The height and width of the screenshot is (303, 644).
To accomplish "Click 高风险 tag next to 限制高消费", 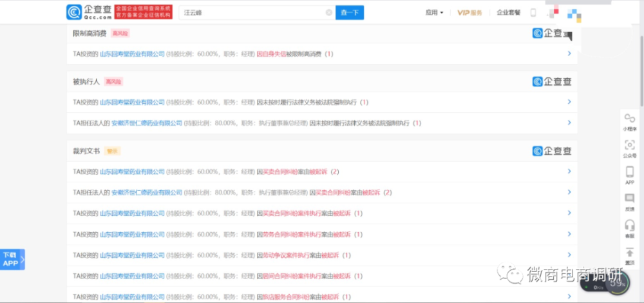I will 120,34.
